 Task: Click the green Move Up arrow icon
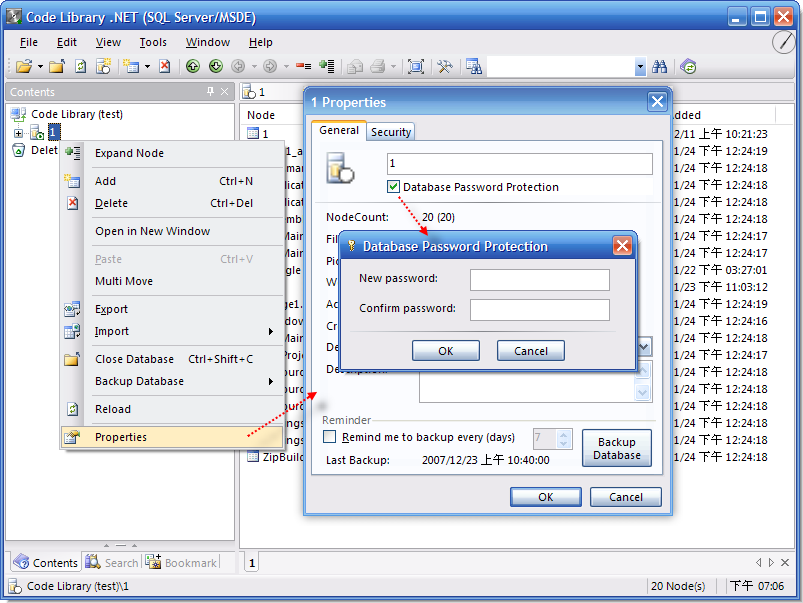coord(193,66)
